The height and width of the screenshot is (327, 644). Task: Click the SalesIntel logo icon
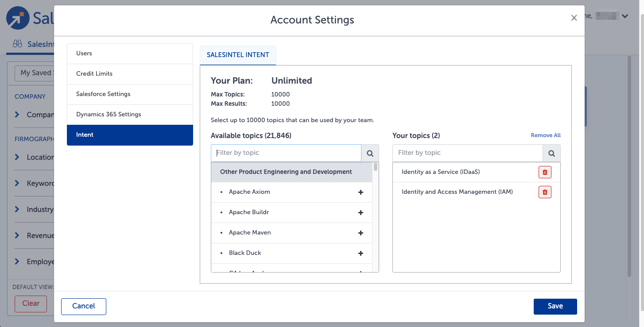pos(18,18)
